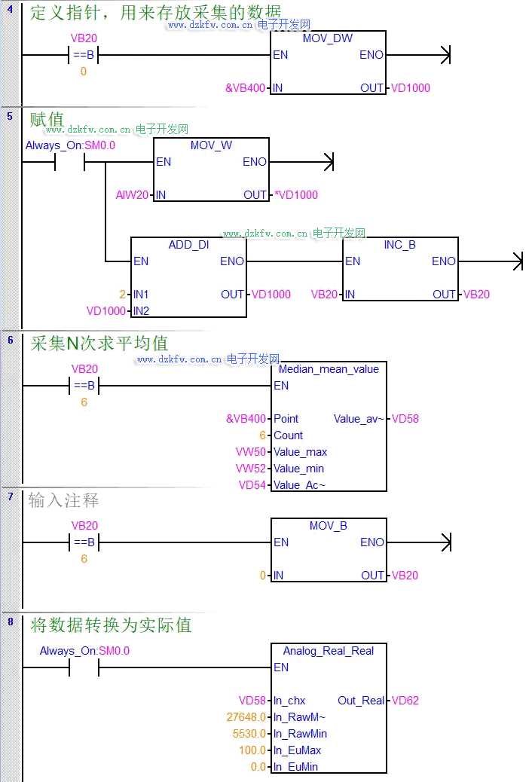Select the MOV_DW block in network 4
The height and width of the screenshot is (782, 532).
(328, 39)
